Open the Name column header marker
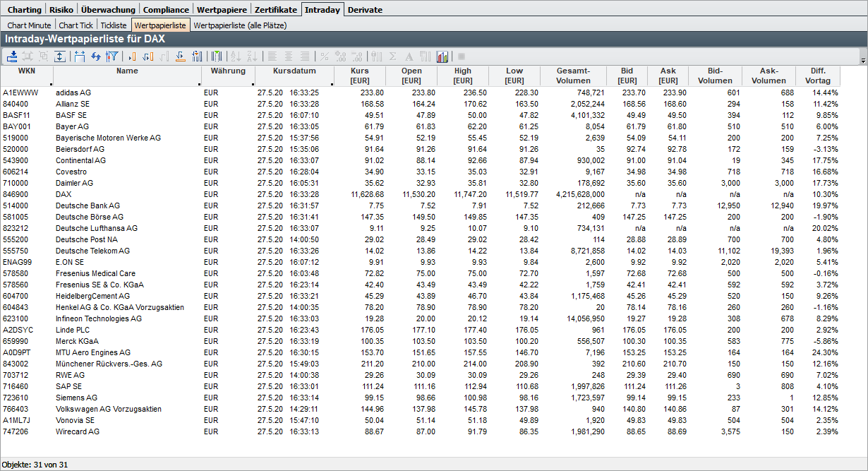The height and width of the screenshot is (471, 868). [199, 83]
